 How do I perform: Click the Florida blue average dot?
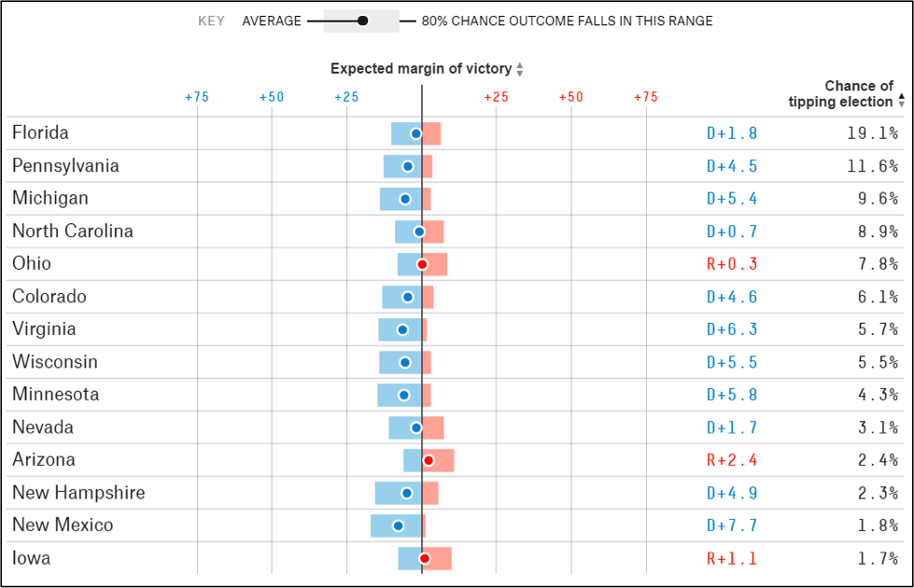(x=416, y=133)
